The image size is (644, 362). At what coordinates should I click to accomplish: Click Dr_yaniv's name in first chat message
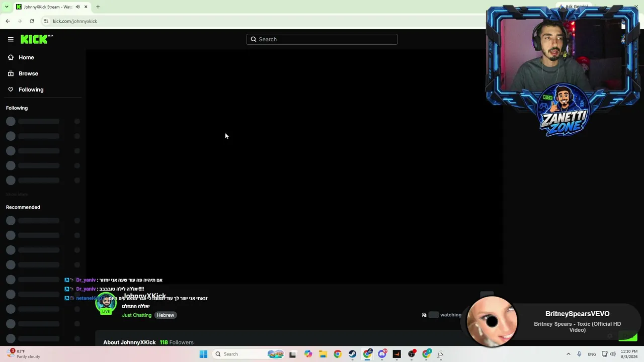(x=86, y=280)
